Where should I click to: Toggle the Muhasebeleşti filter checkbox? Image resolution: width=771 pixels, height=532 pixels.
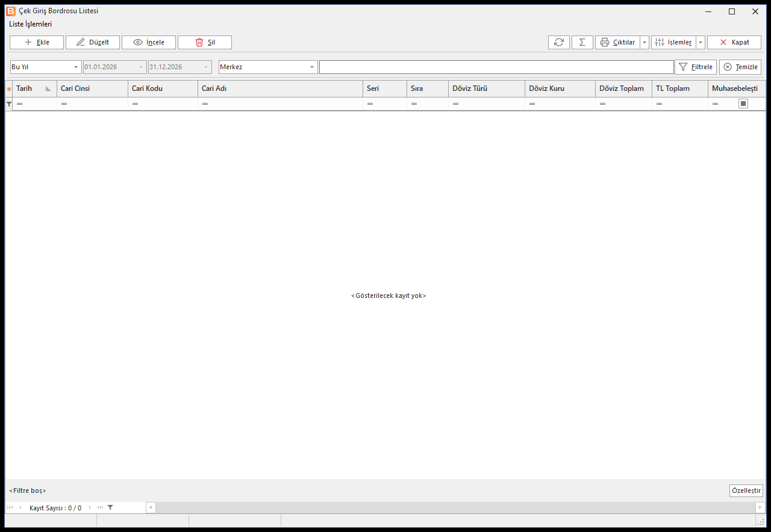(743, 104)
